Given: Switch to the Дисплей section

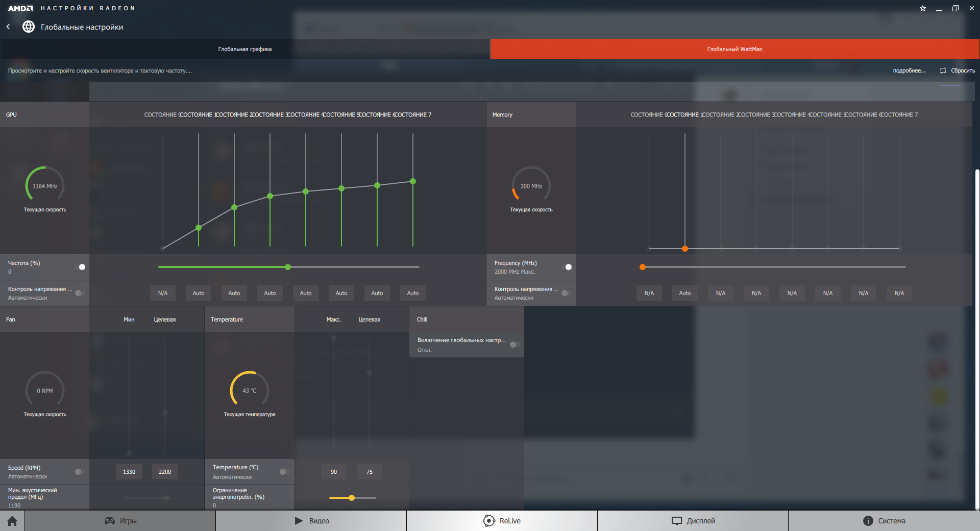Looking at the screenshot, I should [693, 521].
